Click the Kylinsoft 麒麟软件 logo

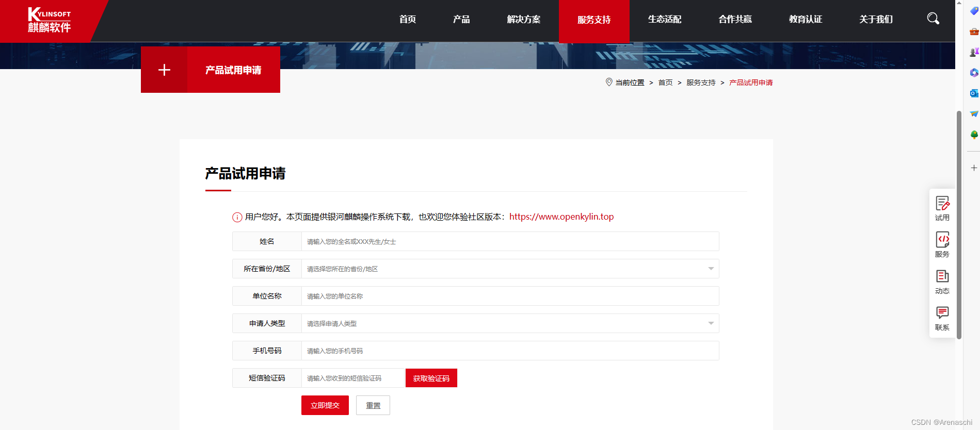pos(50,21)
